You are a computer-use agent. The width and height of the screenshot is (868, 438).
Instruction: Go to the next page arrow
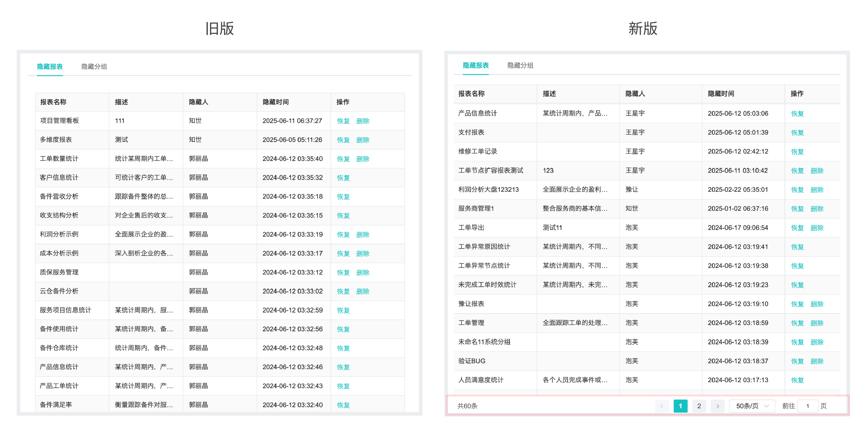(x=718, y=406)
